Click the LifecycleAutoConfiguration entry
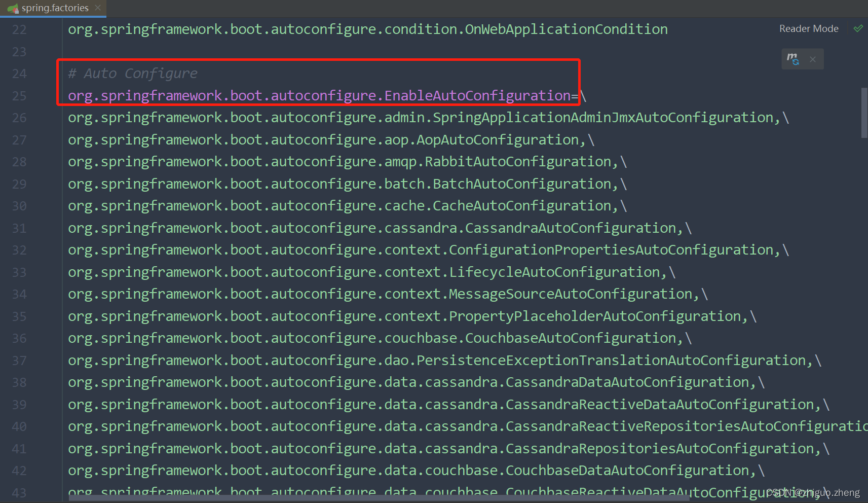868x503 pixels. (x=372, y=272)
